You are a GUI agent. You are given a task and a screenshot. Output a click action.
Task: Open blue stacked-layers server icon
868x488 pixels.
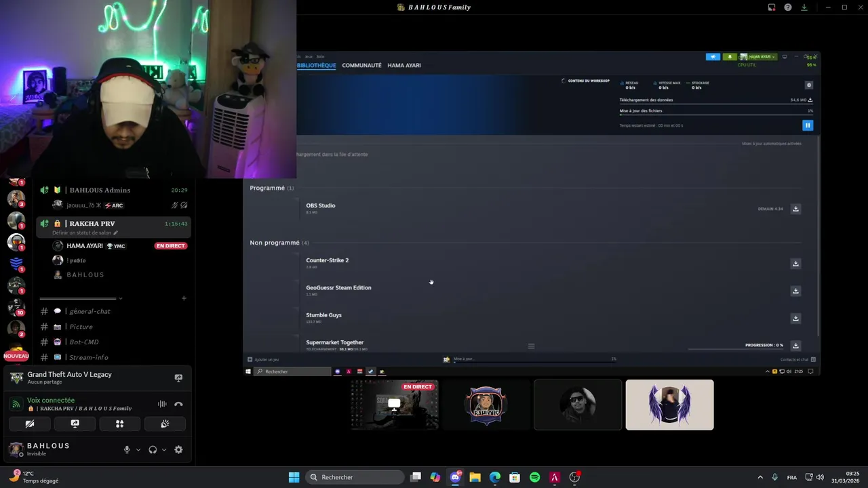(x=16, y=264)
